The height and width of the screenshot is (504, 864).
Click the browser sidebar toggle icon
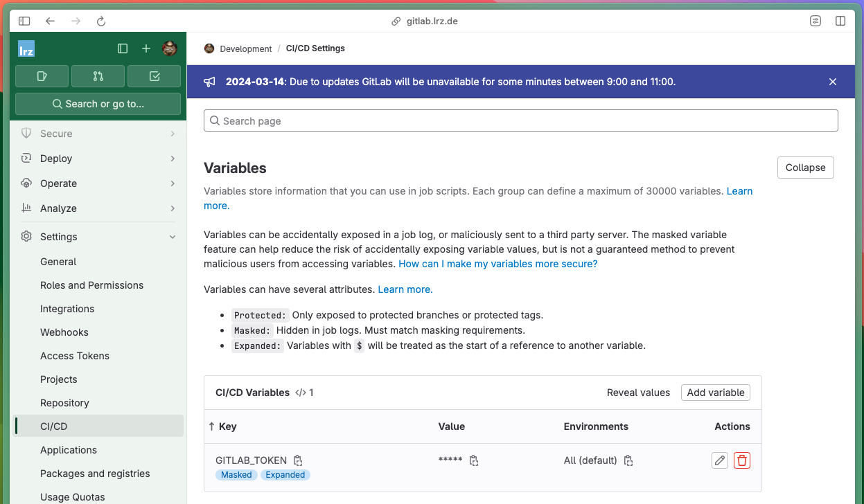tap(24, 21)
